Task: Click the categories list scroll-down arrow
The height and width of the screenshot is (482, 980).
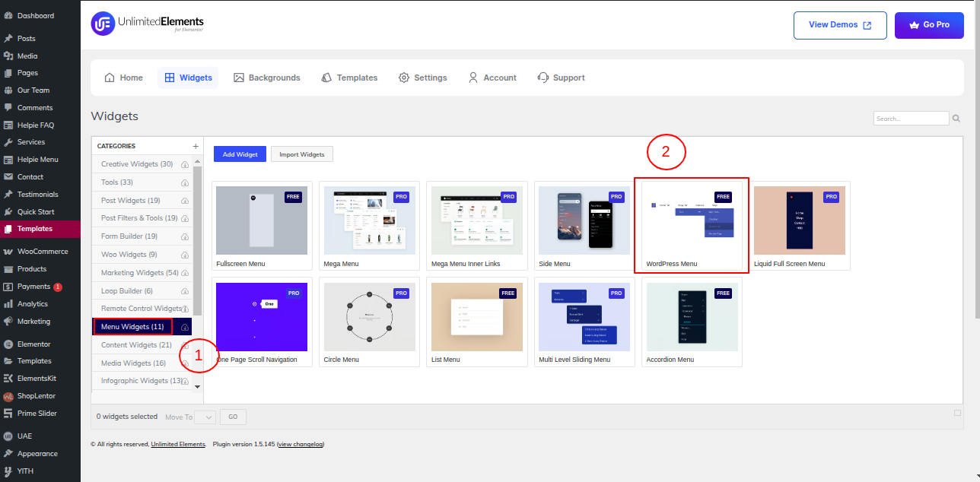Action: (x=198, y=386)
